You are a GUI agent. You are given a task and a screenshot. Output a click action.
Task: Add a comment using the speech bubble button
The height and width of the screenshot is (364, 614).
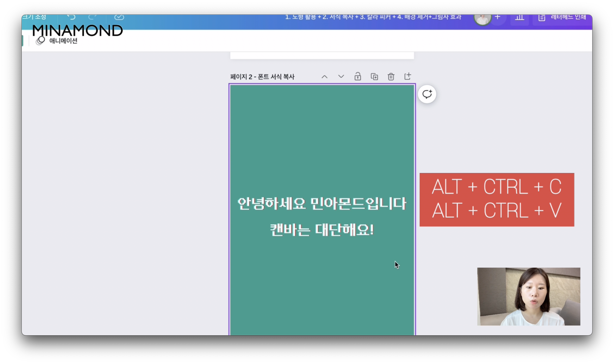point(427,94)
